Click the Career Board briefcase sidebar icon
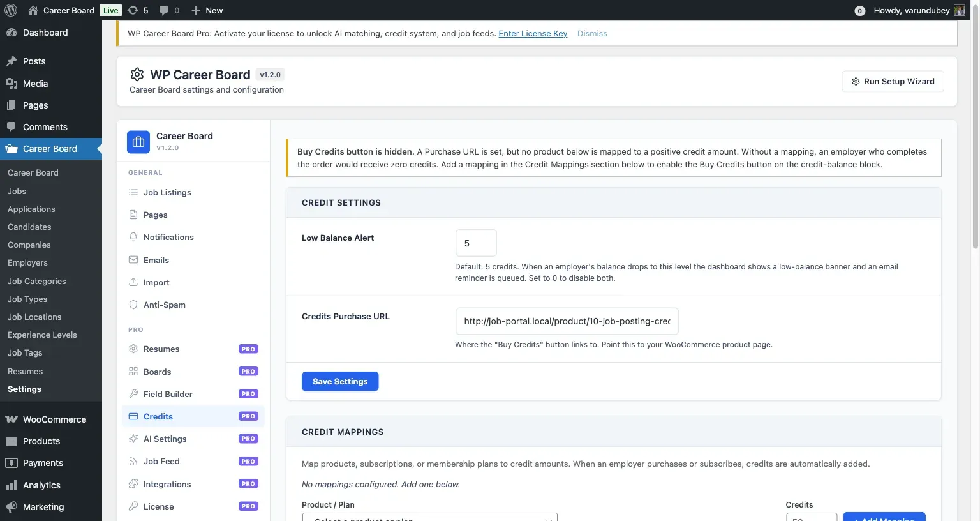 point(11,149)
